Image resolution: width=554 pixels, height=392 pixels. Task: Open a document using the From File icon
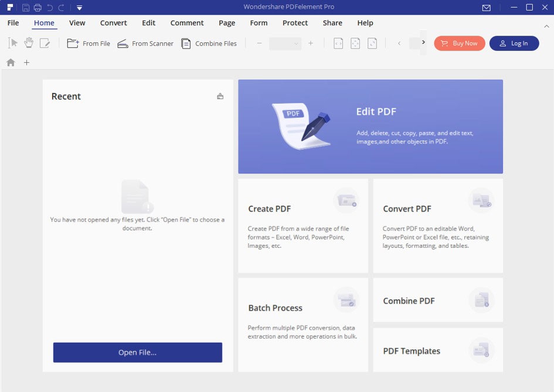pyautogui.click(x=73, y=43)
